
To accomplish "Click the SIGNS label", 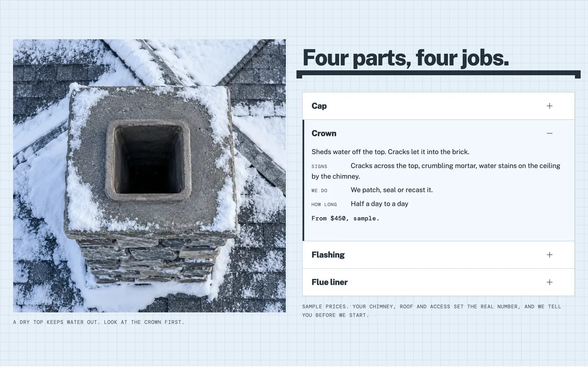I will [319, 166].
